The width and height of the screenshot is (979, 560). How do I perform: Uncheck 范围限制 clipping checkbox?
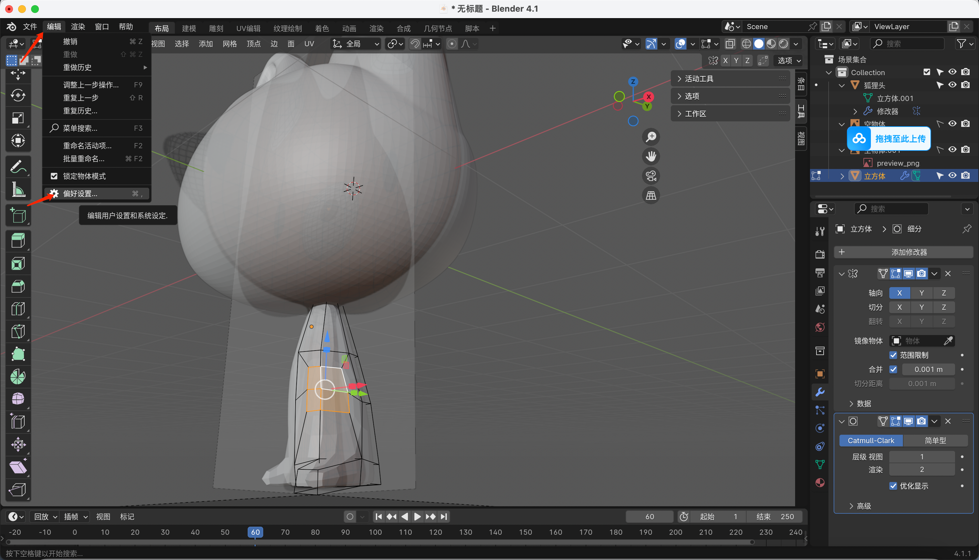coord(893,355)
